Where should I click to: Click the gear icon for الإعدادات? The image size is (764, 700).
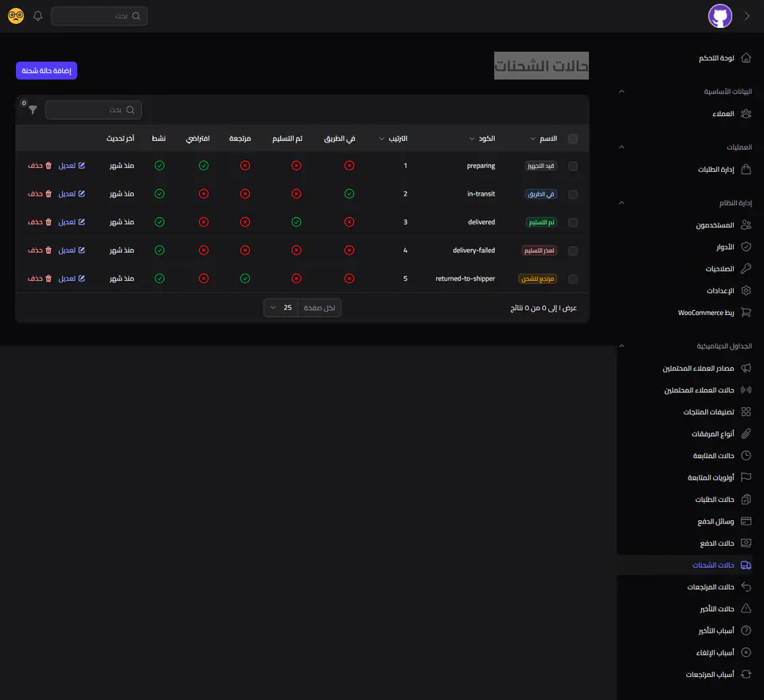[x=746, y=290]
